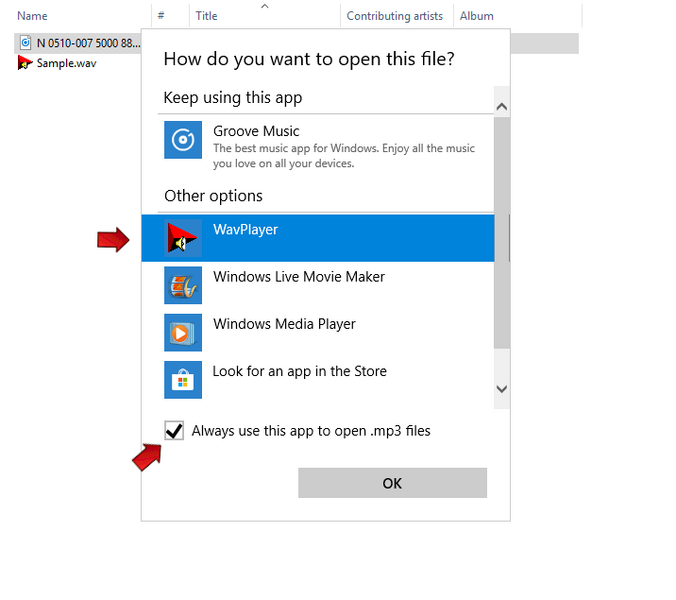676x600 pixels.
Task: Sort by Contributing artists column
Action: [397, 16]
